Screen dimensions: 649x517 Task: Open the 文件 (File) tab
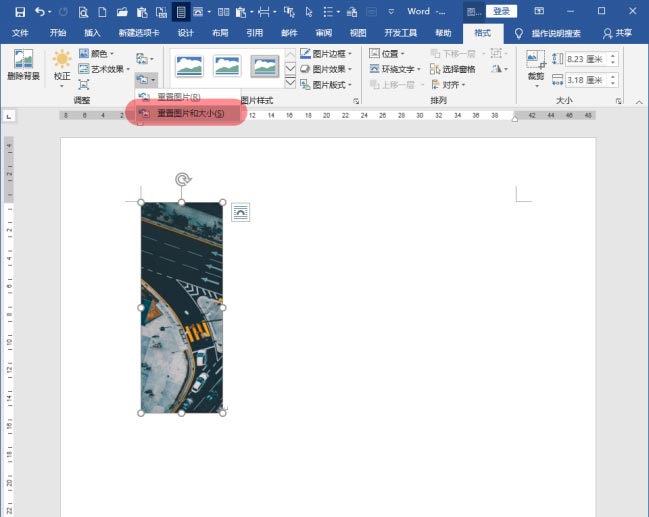[20, 33]
